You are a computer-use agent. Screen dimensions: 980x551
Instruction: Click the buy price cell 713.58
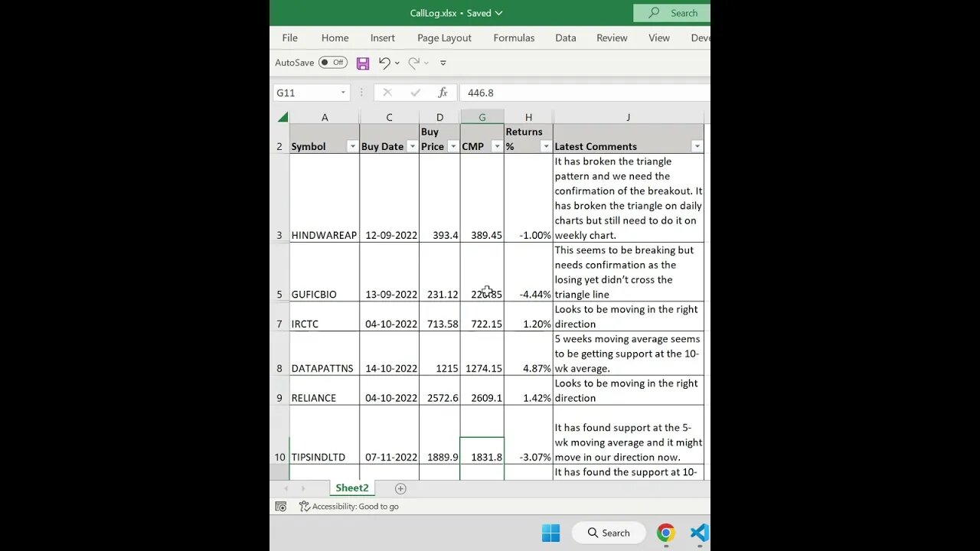click(440, 317)
